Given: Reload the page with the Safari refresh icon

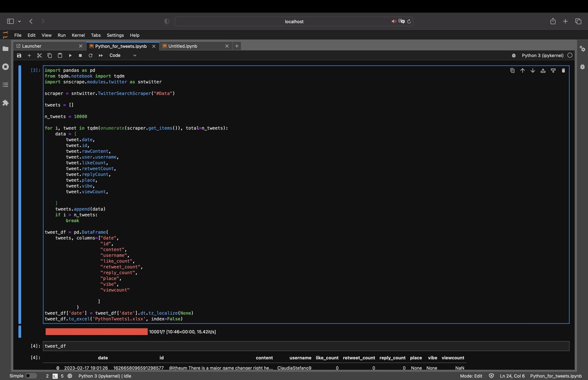Looking at the screenshot, I should click(409, 22).
